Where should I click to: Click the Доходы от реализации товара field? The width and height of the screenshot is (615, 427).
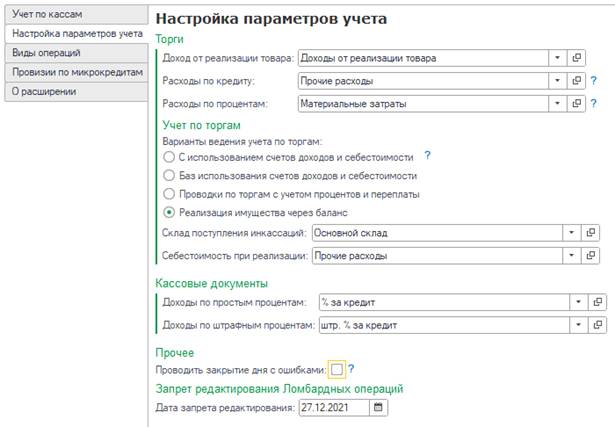pyautogui.click(x=423, y=58)
